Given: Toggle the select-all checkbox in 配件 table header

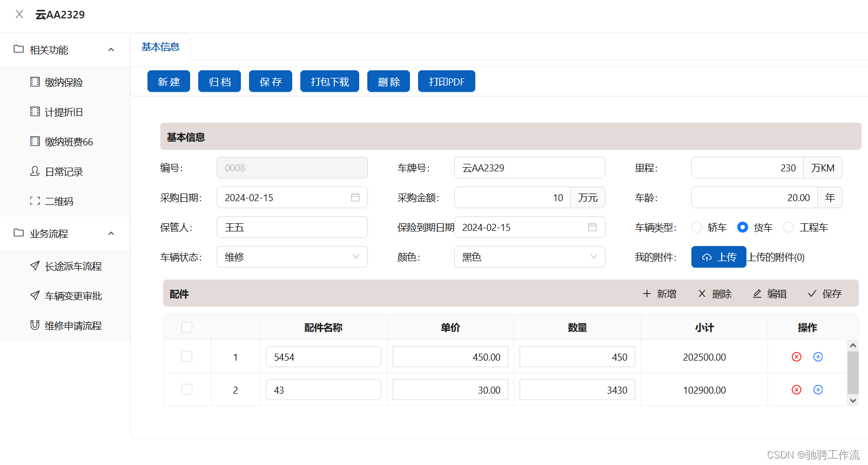Looking at the screenshot, I should point(187,327).
